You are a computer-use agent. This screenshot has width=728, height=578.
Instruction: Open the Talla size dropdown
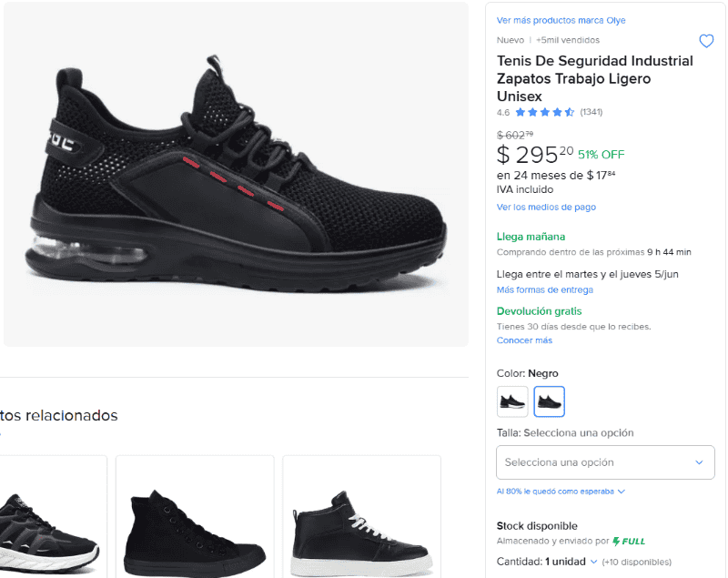click(605, 462)
